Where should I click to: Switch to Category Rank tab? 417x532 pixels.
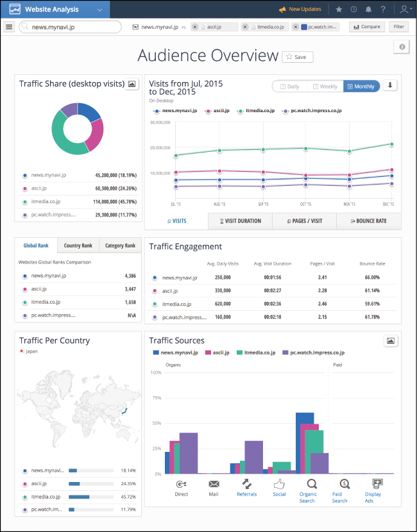(120, 245)
